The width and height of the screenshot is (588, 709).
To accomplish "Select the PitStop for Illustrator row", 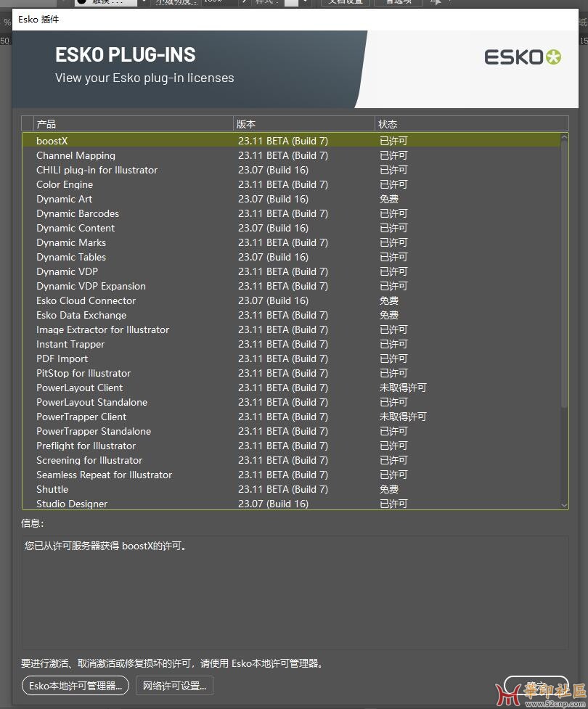I will (291, 373).
